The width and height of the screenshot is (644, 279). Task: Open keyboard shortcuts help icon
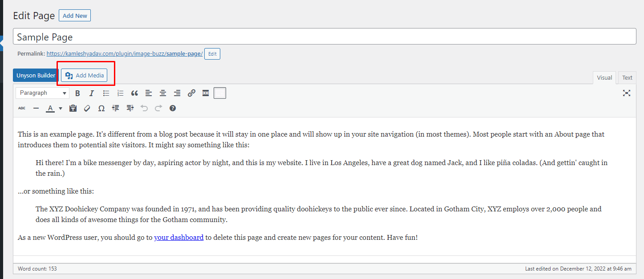click(173, 108)
